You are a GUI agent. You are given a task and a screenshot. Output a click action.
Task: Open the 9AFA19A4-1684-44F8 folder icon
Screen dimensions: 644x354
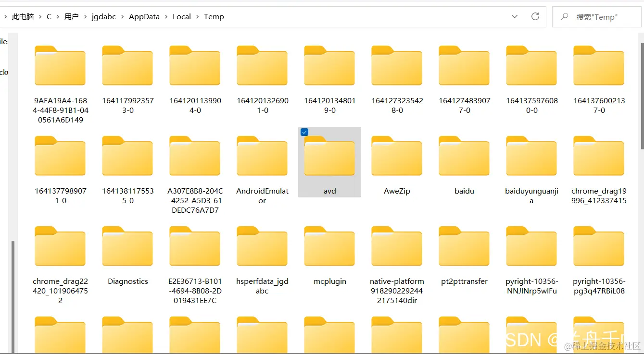click(x=60, y=65)
